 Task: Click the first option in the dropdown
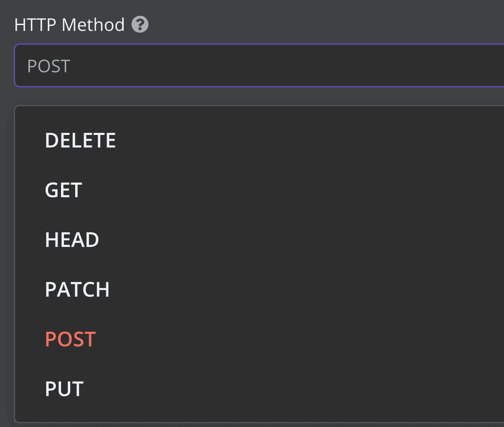click(x=80, y=140)
